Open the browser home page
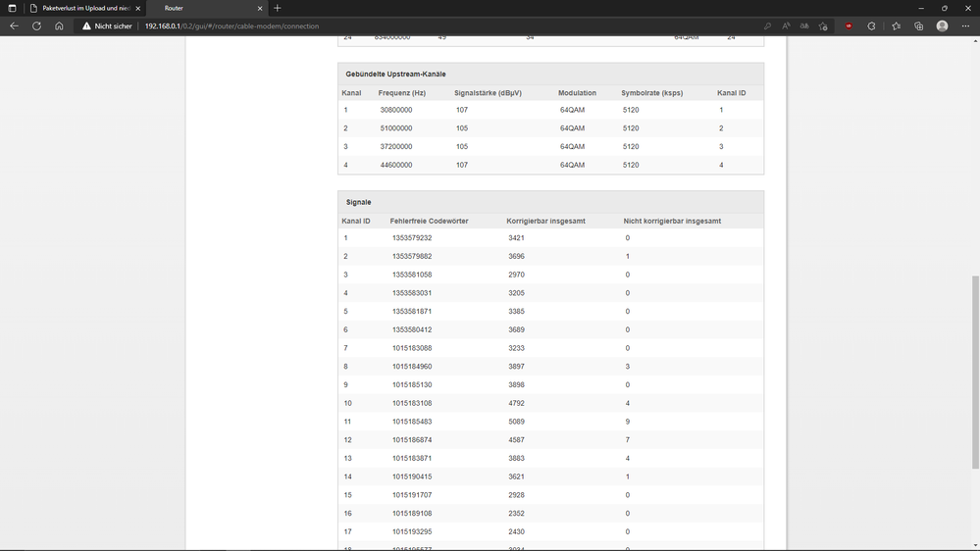 pos(59,26)
